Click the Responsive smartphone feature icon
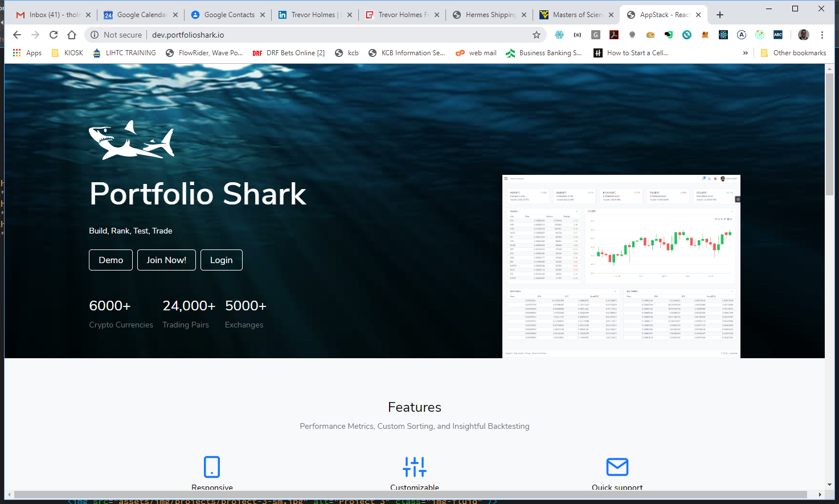Screen dimensions: 839x504 pyautogui.click(x=212, y=466)
